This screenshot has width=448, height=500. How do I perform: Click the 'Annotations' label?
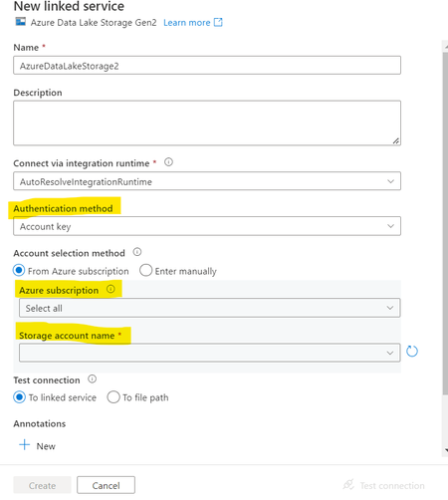click(x=40, y=423)
